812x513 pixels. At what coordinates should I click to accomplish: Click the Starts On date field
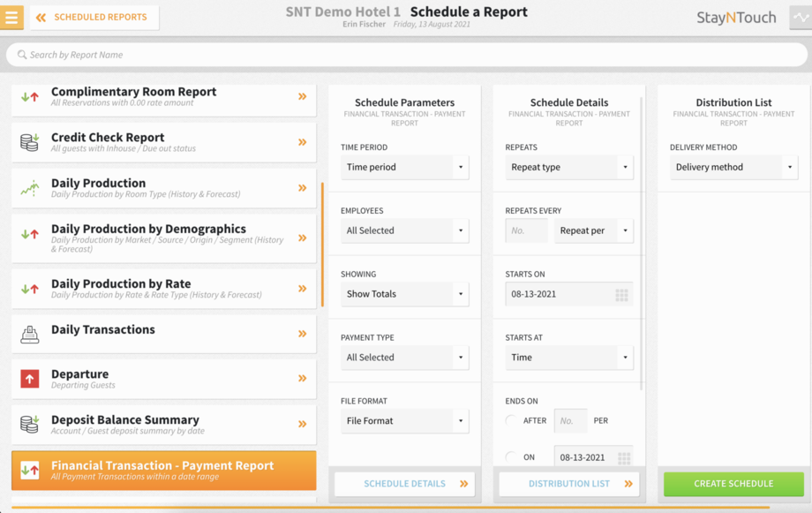[x=569, y=294]
